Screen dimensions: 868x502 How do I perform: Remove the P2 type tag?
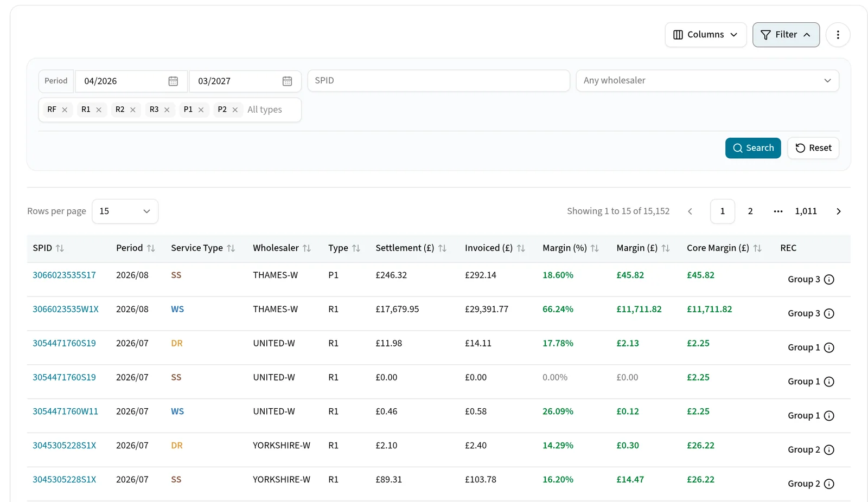coord(235,110)
